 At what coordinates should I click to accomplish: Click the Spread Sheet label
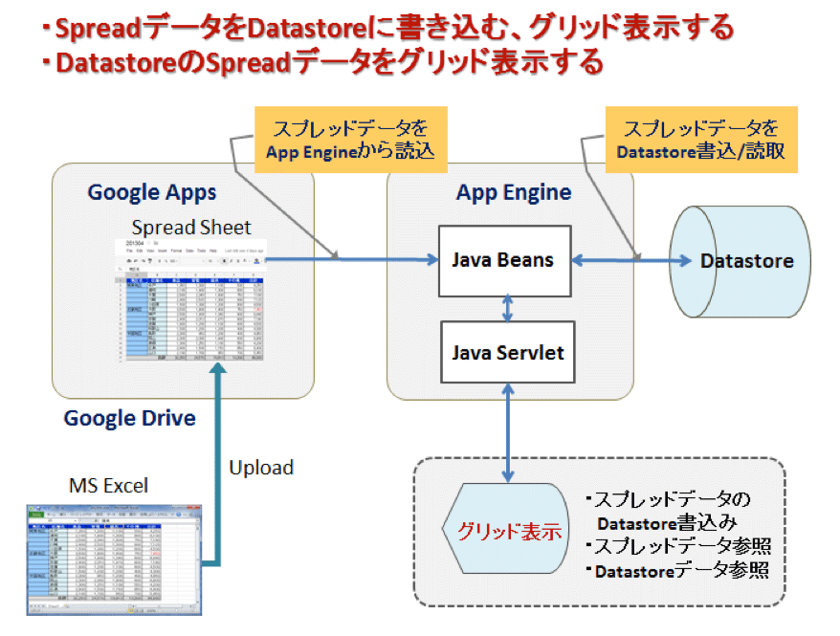coord(191,228)
